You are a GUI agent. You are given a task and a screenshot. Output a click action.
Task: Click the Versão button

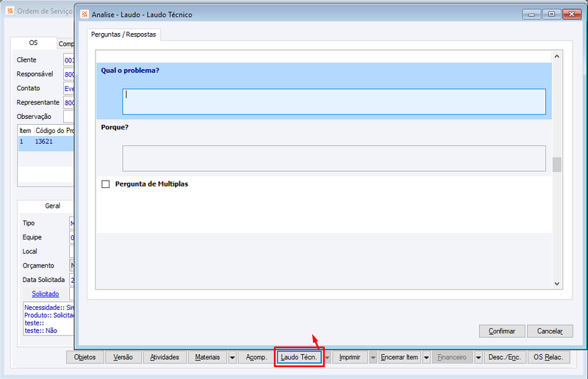[x=123, y=357]
